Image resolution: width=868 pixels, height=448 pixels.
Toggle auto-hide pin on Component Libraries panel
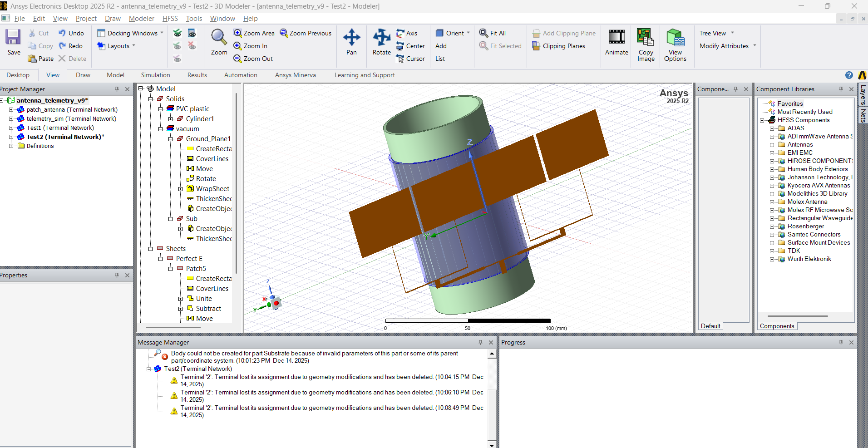[x=841, y=89]
